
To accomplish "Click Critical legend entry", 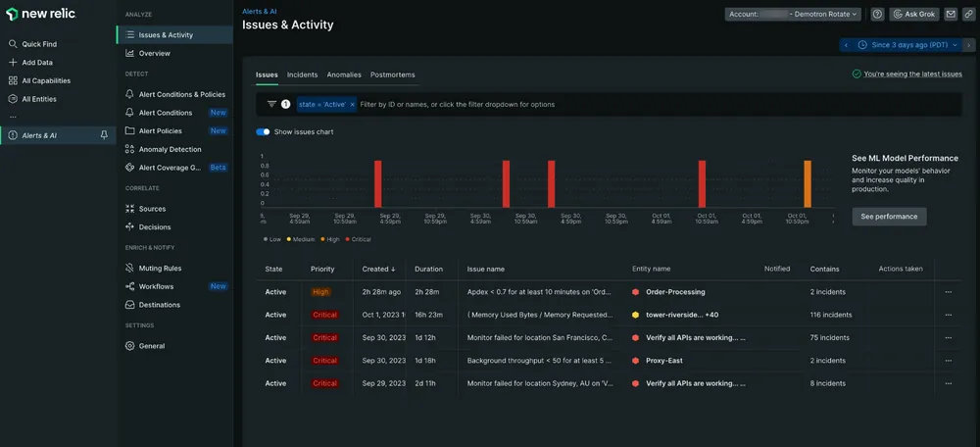I will click(359, 239).
